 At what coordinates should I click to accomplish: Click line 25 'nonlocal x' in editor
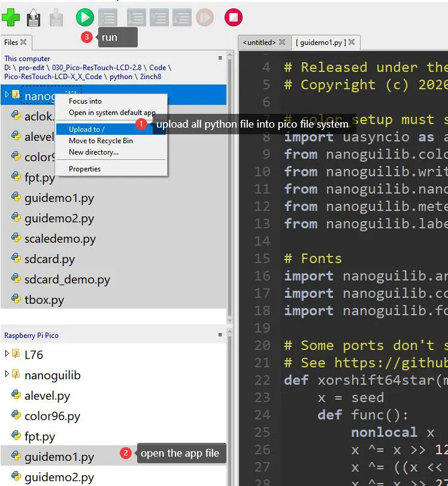coord(393,432)
